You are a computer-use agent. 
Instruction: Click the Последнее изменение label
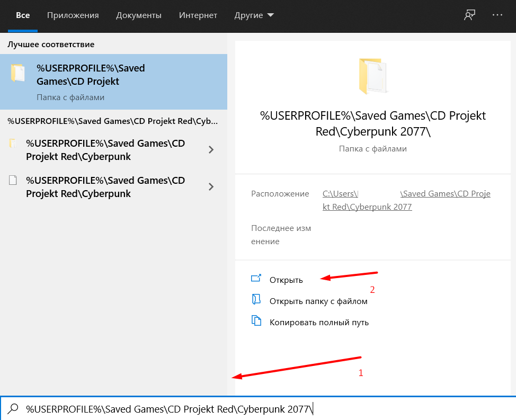(x=281, y=235)
